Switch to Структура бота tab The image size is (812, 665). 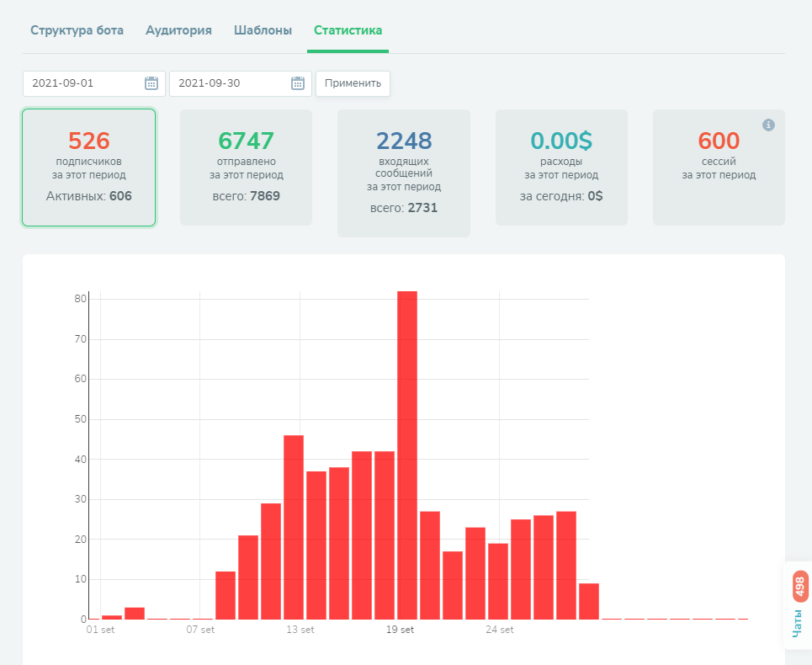click(x=77, y=30)
